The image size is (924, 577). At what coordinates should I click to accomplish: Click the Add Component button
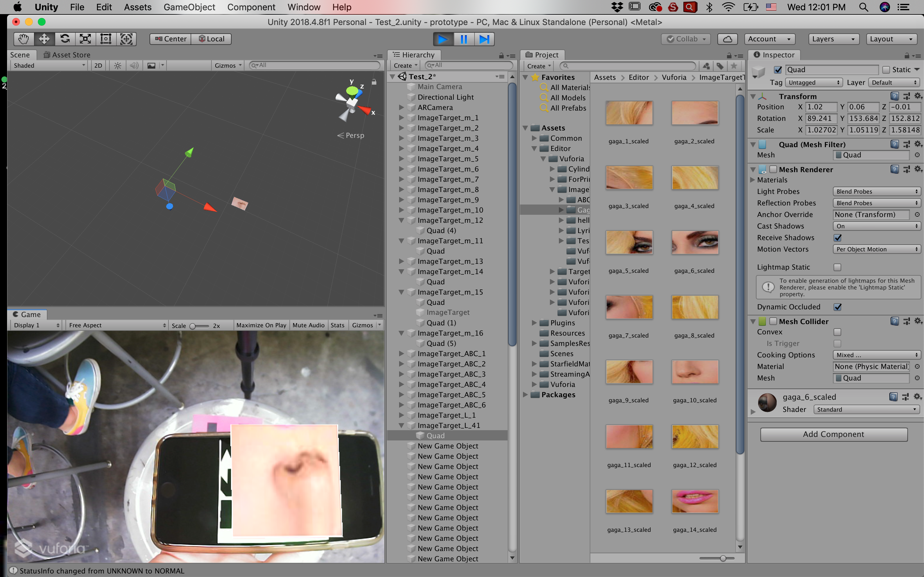click(x=834, y=434)
